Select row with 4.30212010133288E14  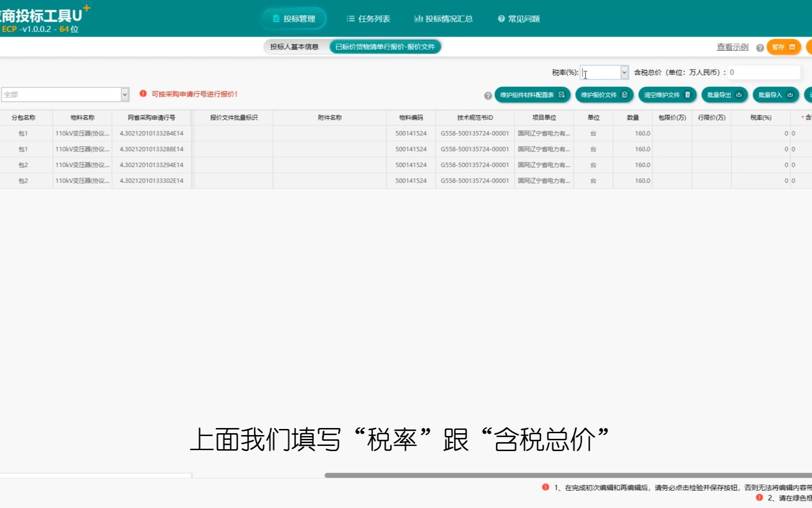[x=406, y=149]
